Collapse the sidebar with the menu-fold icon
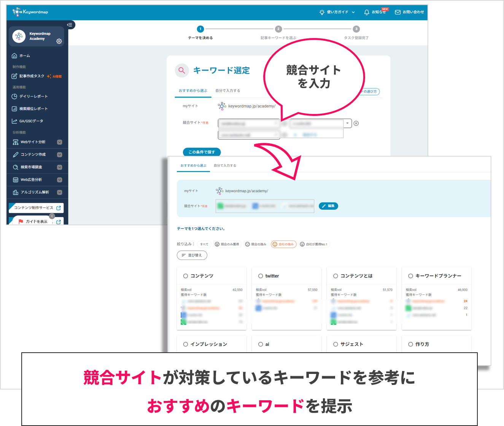This screenshot has width=504, height=426. pyautogui.click(x=70, y=25)
